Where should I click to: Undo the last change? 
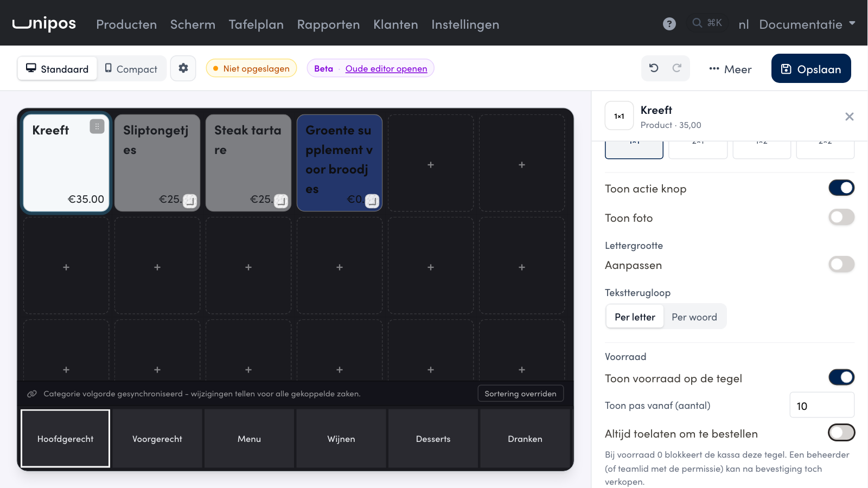pos(654,68)
